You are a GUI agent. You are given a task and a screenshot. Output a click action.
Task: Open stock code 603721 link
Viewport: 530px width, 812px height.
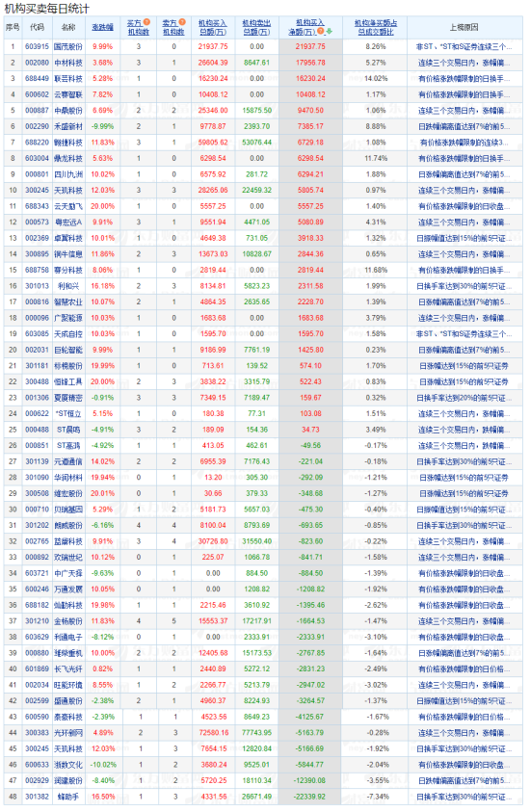click(x=37, y=573)
